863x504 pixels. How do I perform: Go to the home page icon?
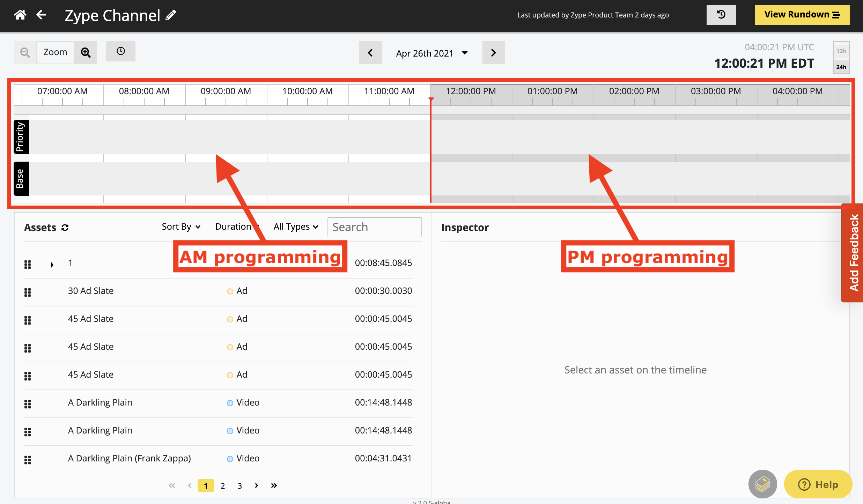(x=20, y=15)
